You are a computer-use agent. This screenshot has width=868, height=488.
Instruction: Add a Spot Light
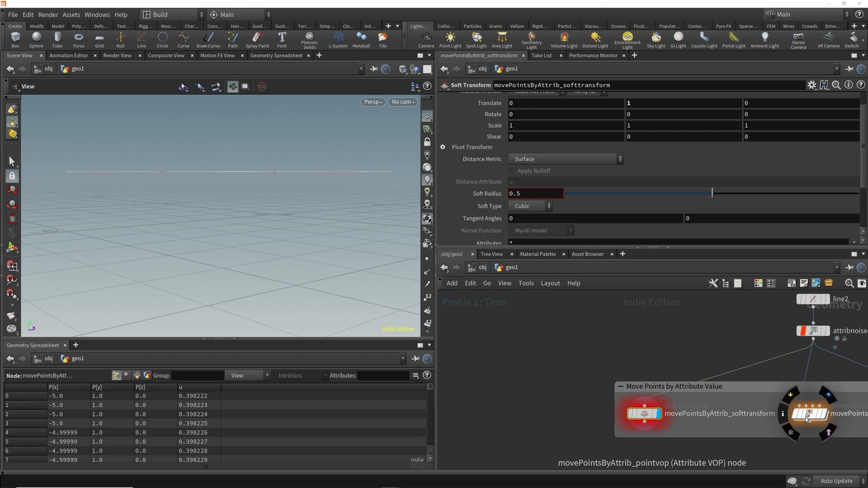pos(476,40)
